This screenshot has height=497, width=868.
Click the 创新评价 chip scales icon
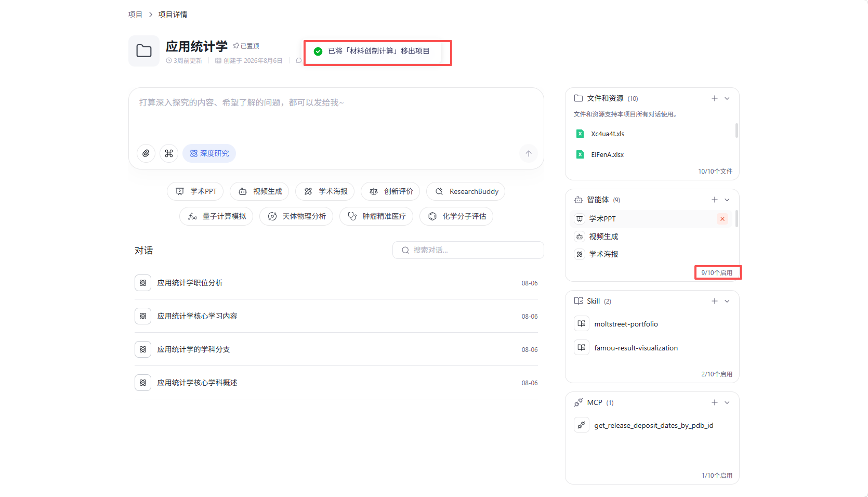(x=374, y=191)
